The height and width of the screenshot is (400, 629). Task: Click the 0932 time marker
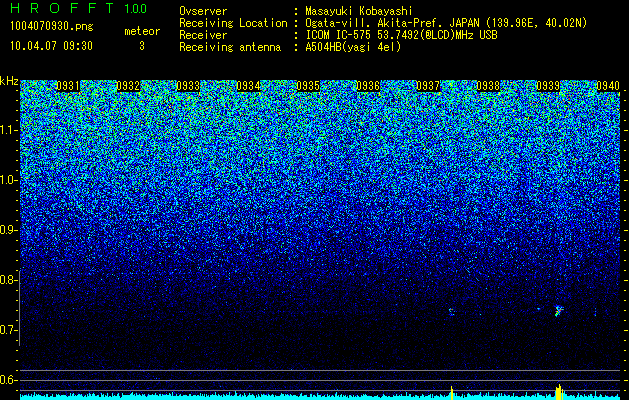coord(128,86)
